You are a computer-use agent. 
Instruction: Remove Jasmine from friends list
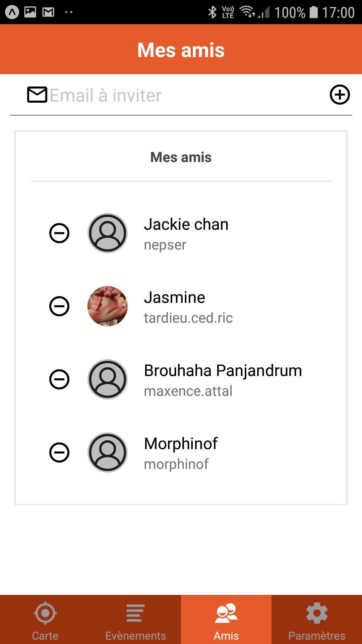(59, 306)
